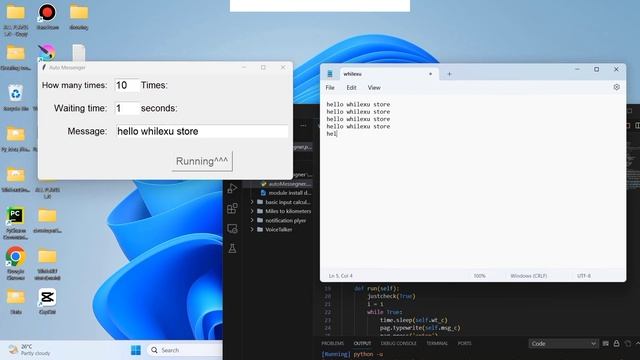Click the 100% zoom status in Notepad
The width and height of the screenshot is (640, 360).
[480, 276]
